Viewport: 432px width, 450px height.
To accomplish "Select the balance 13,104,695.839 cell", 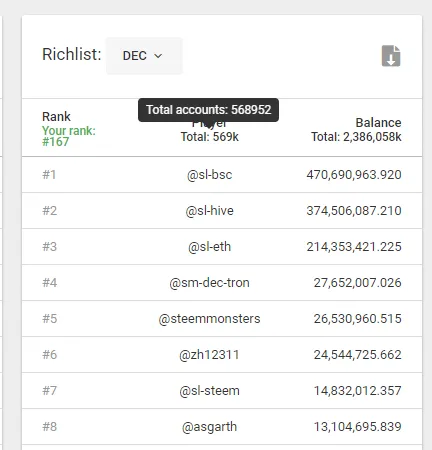I will click(357, 427).
